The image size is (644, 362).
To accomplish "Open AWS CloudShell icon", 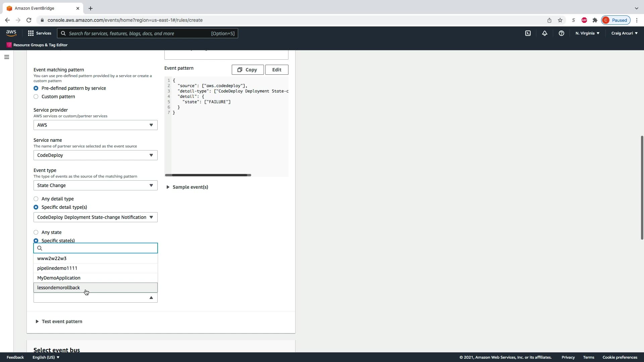I will 528,33.
